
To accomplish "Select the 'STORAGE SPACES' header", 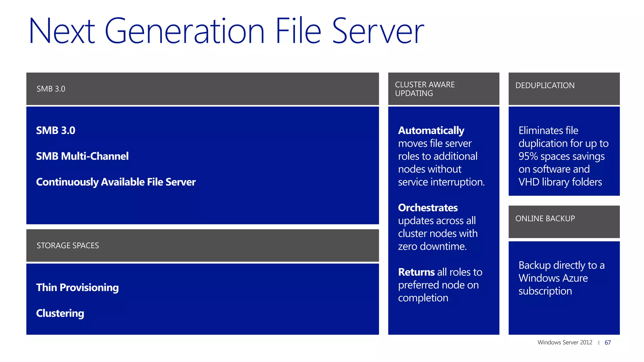I will pos(203,245).
